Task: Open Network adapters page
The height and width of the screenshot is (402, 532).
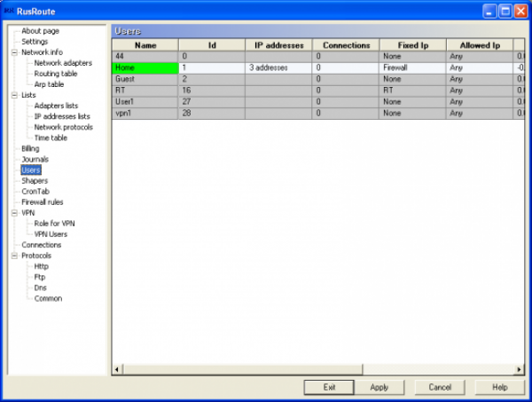Action: (x=63, y=63)
